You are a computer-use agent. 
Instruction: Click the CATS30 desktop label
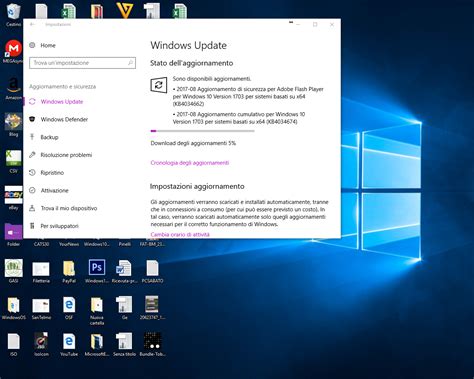[41, 244]
